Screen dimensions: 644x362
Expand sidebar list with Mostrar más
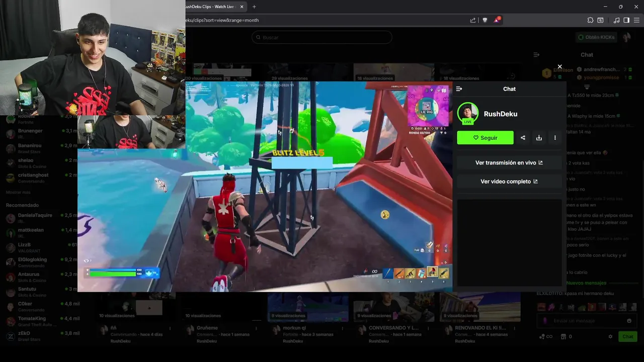[18, 193]
